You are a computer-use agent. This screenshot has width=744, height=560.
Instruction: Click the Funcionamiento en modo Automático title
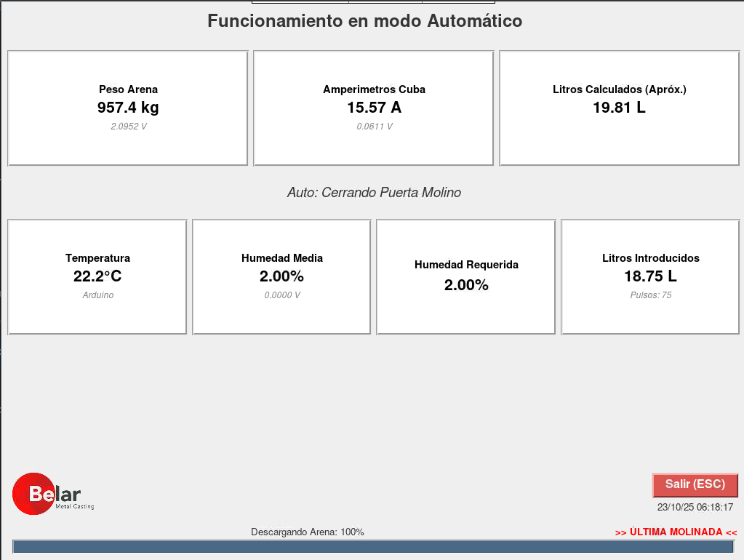click(364, 21)
